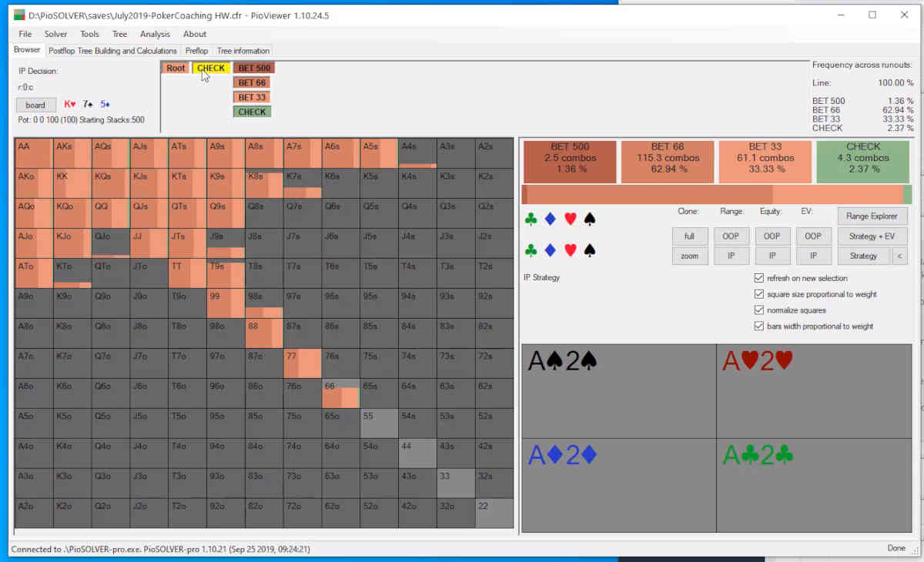Select the spades suit filter icon
924x562 pixels.
[590, 219]
